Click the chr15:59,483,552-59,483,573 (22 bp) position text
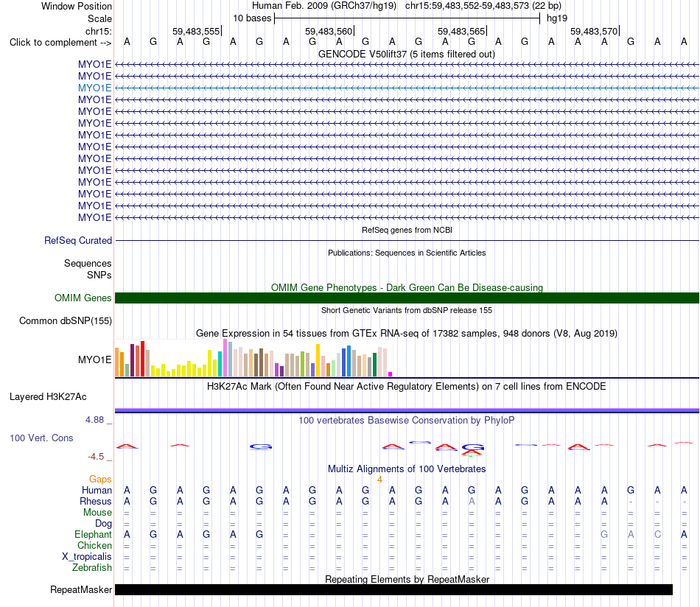 (x=483, y=6)
